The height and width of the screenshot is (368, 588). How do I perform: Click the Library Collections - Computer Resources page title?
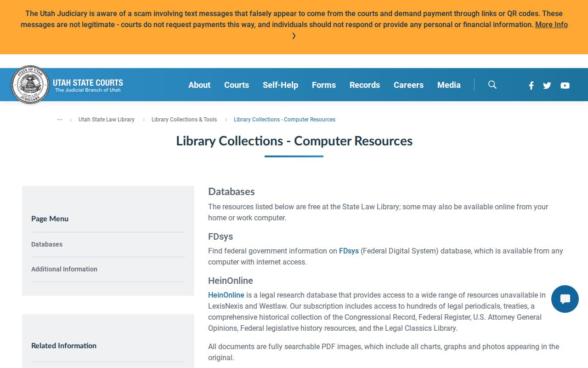tap(294, 141)
